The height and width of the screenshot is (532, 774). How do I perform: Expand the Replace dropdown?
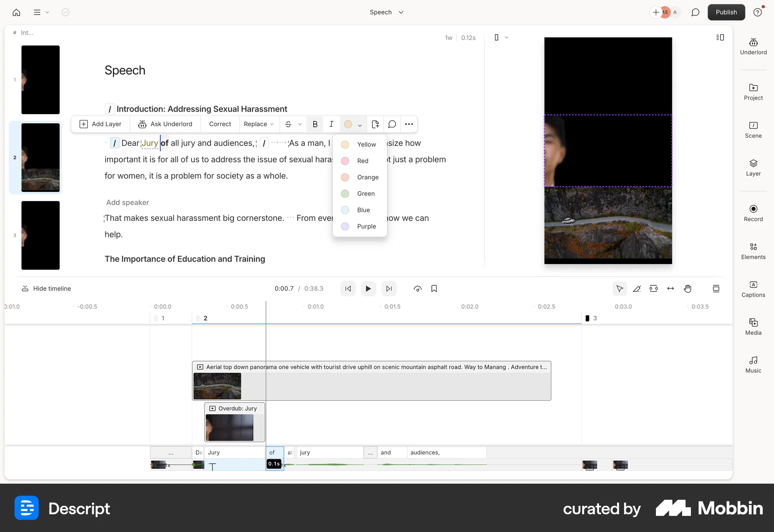258,124
